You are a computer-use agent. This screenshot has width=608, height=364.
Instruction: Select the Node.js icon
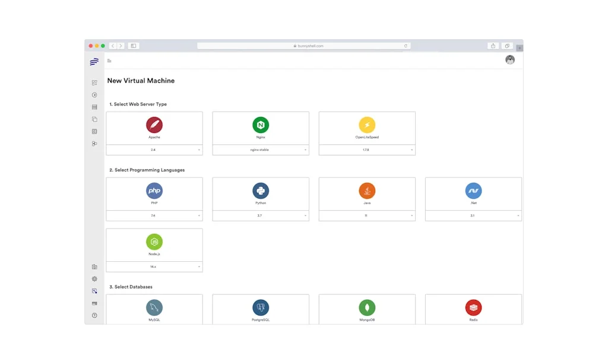click(x=154, y=242)
